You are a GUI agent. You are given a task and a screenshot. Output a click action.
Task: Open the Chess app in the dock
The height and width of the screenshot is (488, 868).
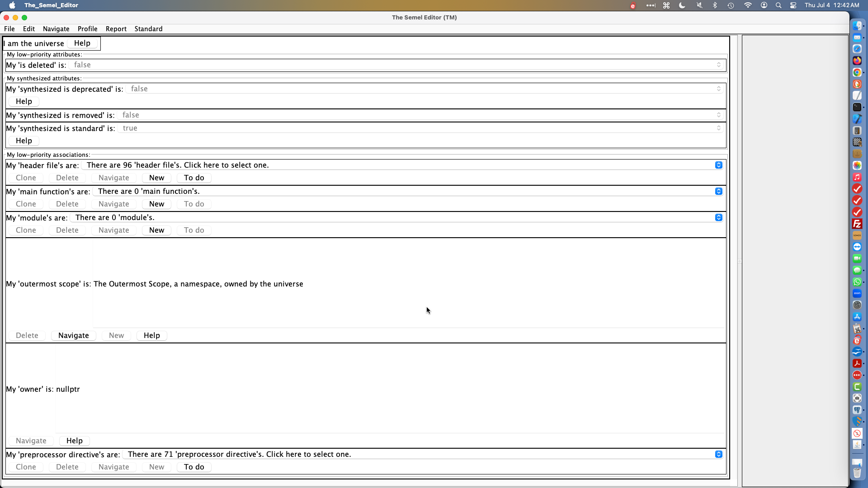(857, 142)
